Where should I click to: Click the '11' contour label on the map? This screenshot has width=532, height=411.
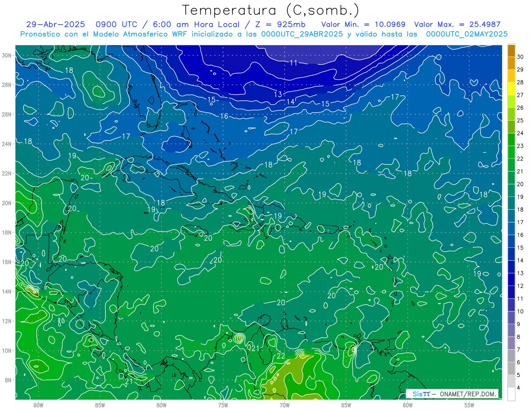pyautogui.click(x=293, y=63)
